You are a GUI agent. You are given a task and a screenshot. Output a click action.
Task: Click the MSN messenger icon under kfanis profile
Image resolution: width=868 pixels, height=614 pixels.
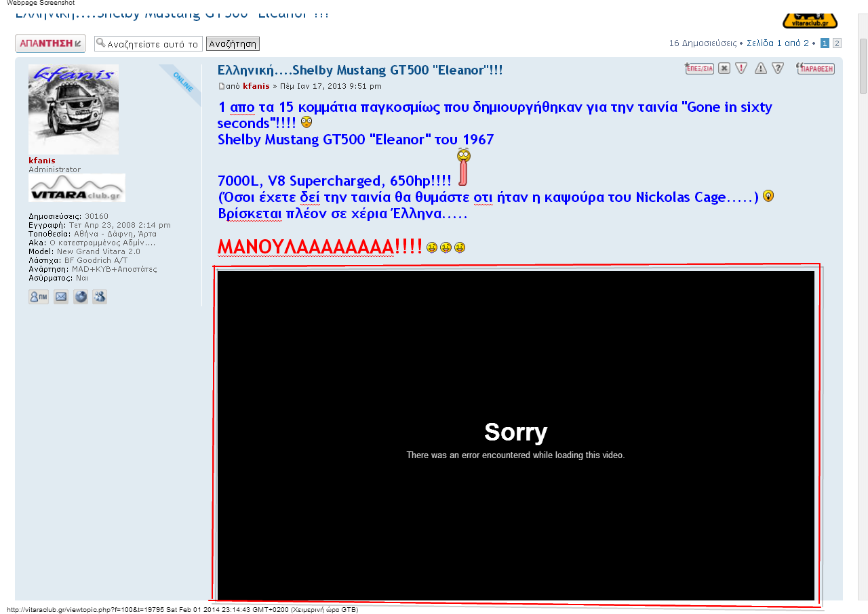tap(100, 297)
